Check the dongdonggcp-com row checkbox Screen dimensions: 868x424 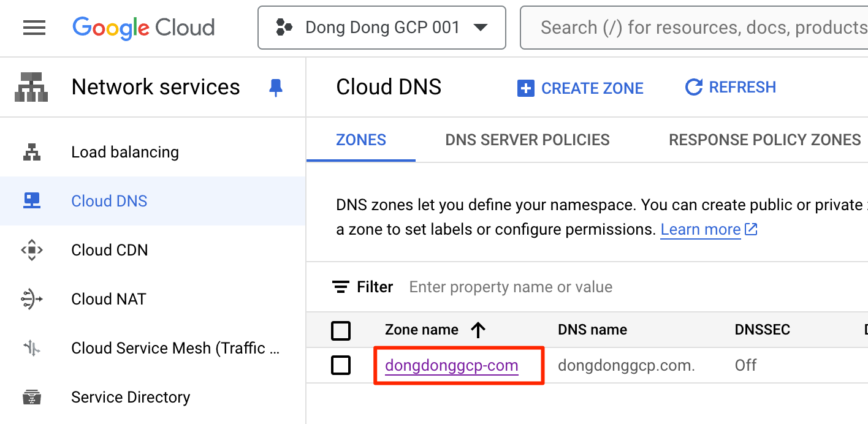[341, 365]
